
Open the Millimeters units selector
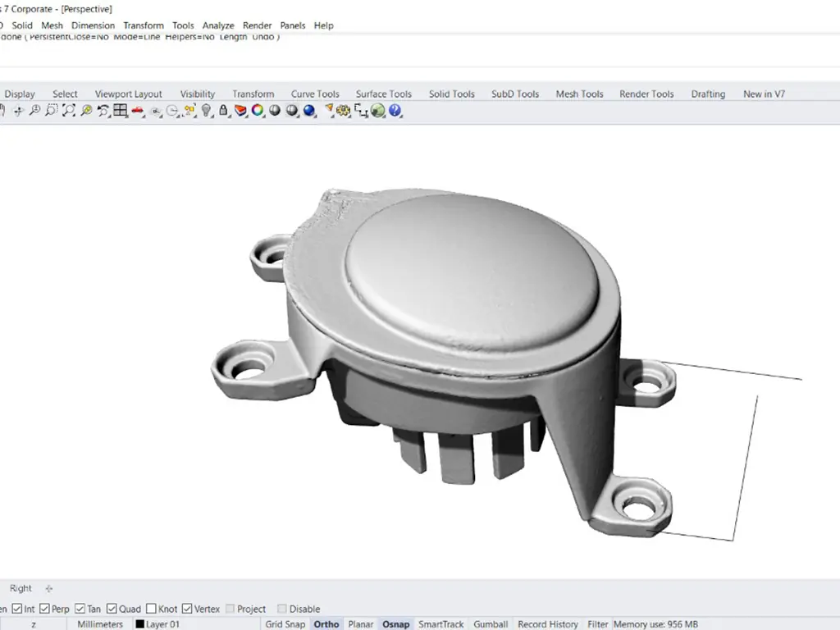tap(100, 624)
